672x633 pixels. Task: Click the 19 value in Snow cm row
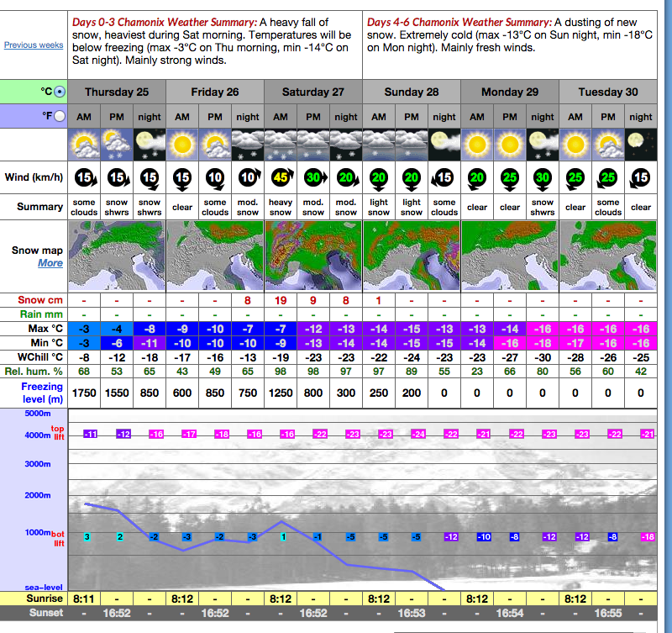tap(281, 301)
